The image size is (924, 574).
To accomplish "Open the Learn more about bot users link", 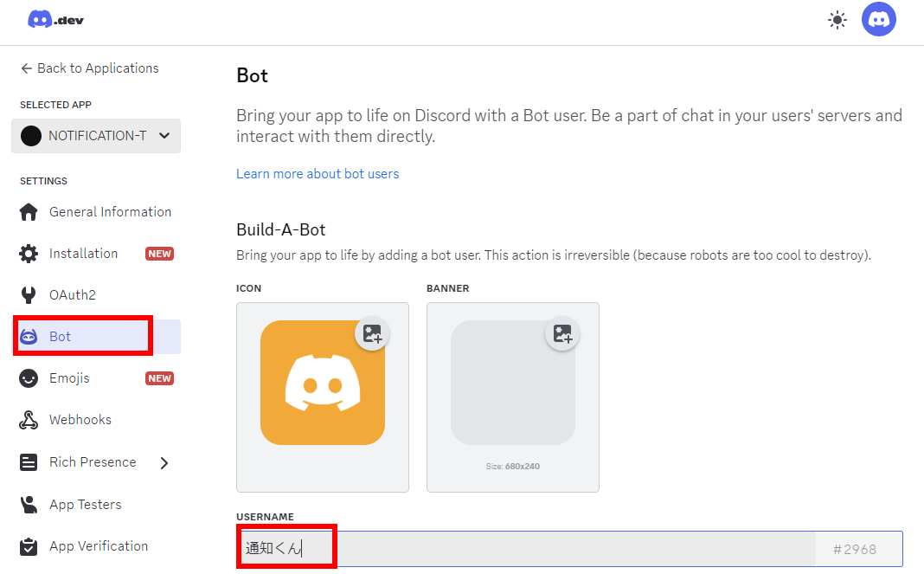I will point(318,173).
